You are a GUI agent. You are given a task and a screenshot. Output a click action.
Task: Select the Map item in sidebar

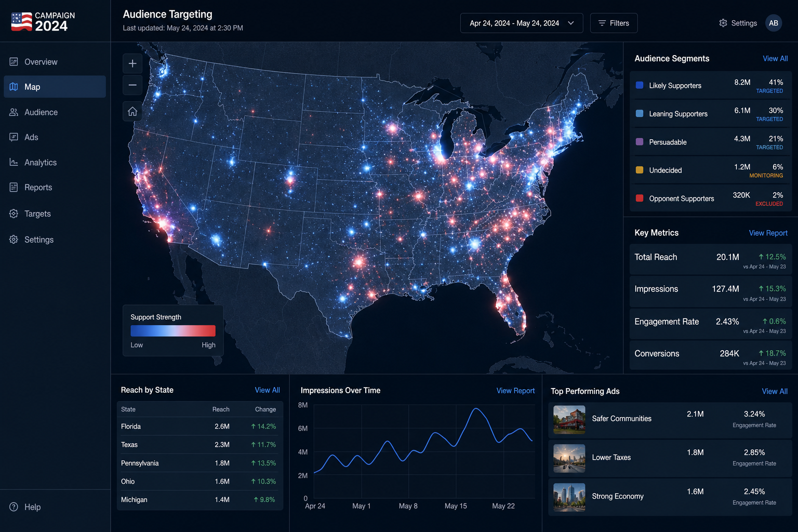pyautogui.click(x=55, y=87)
